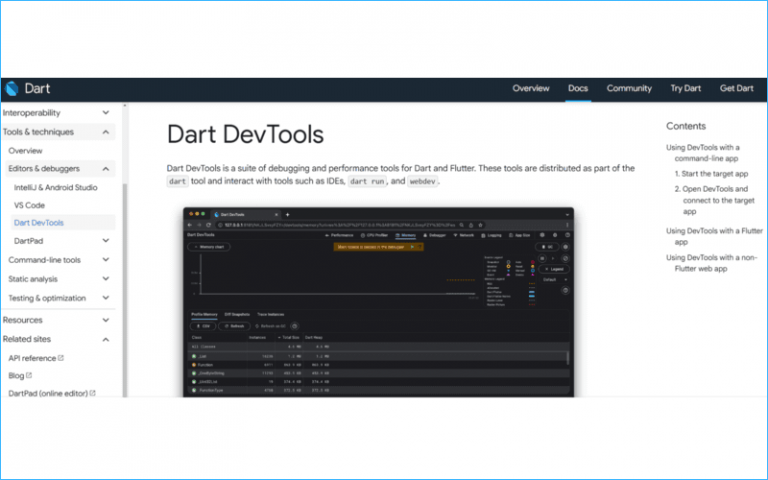Click the DevTools memory screenshot image

pos(378,302)
